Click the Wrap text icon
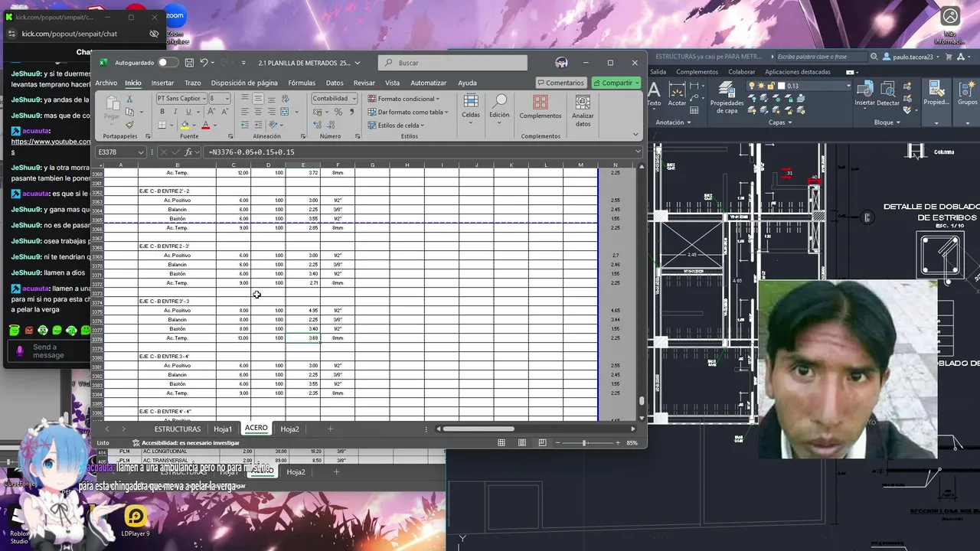The width and height of the screenshot is (980, 551). click(x=286, y=99)
